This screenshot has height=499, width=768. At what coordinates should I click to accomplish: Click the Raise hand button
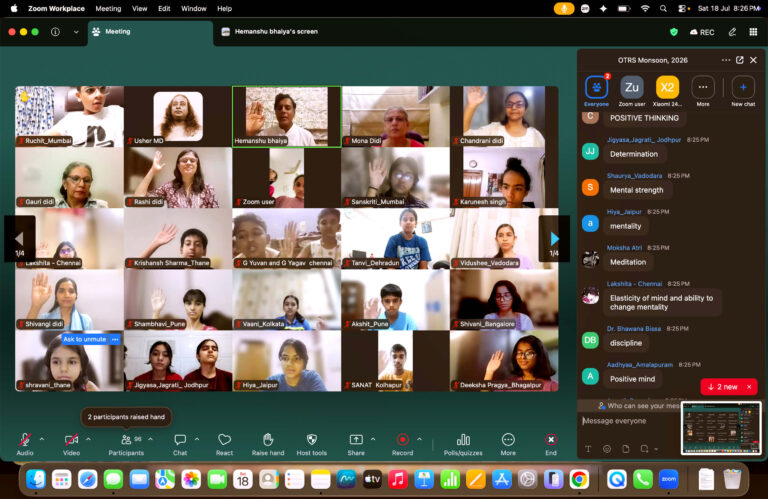pyautogui.click(x=268, y=444)
